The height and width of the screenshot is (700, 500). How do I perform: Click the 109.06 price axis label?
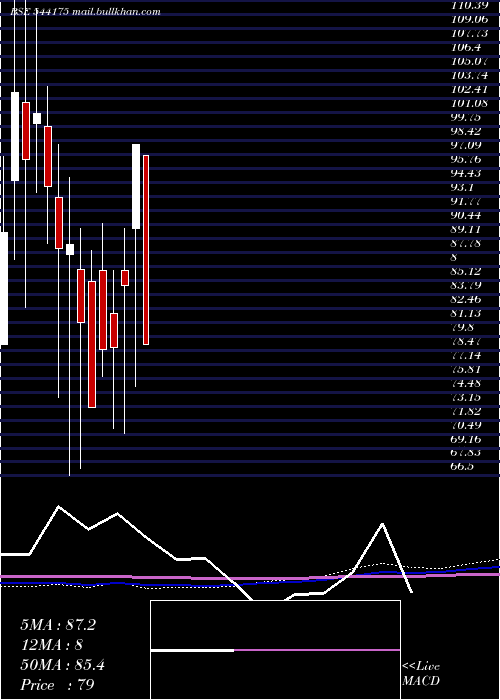click(468, 19)
